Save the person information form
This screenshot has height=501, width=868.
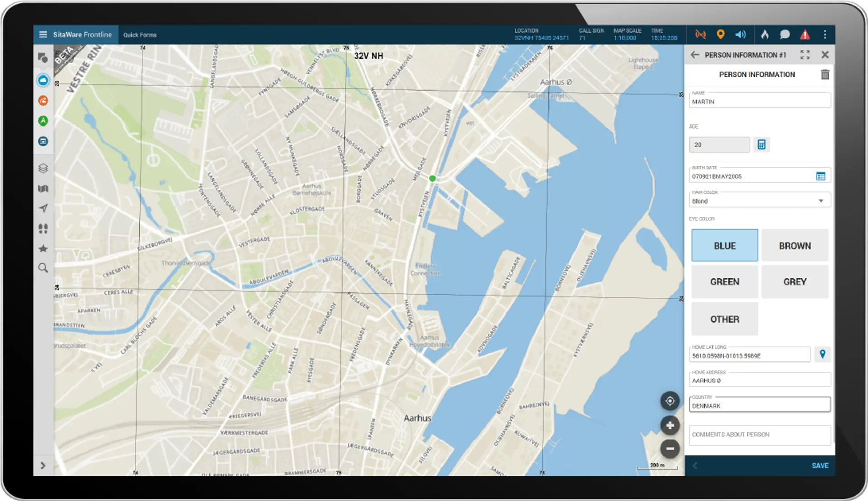coord(820,465)
